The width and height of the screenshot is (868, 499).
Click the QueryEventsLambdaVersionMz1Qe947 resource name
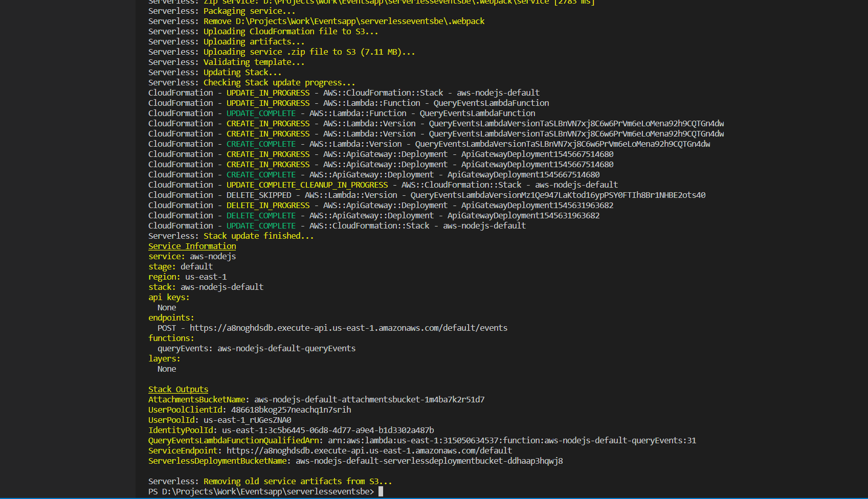tap(558, 195)
